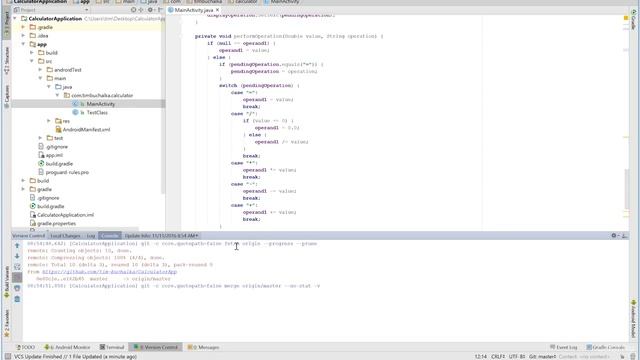
Task: Expand the .idea folder
Action: click(23, 36)
